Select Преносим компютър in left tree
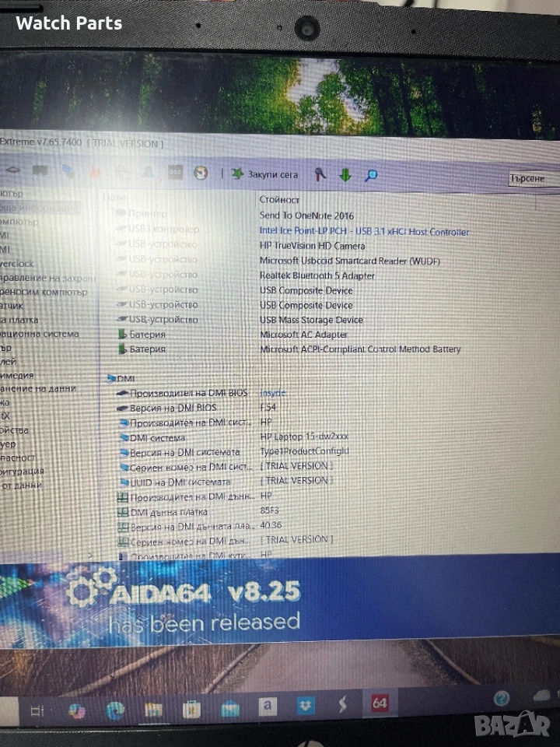Screen dimensions: 560x747 [x=44, y=292]
